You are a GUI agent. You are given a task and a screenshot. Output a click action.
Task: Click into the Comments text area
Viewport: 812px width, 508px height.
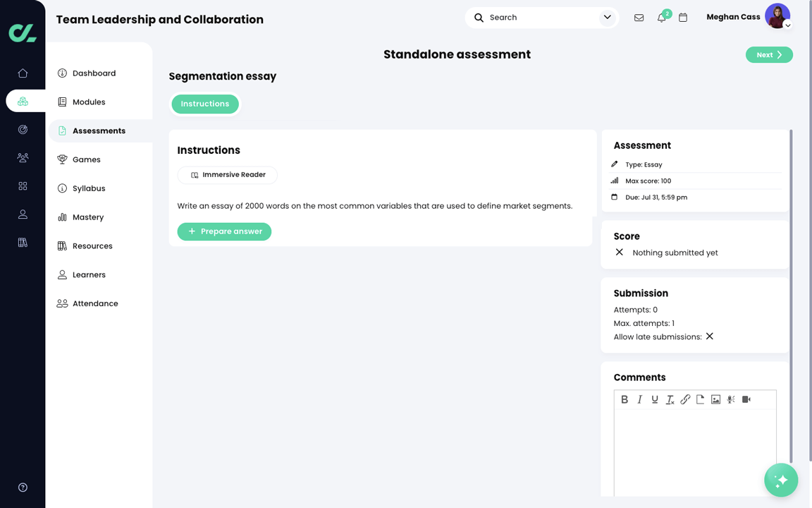pyautogui.click(x=695, y=452)
